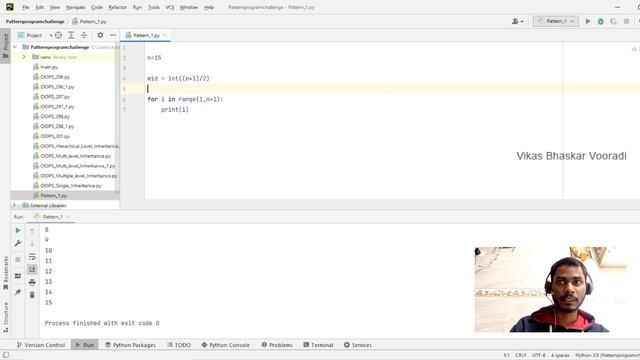
Task: Open Project panel settings gear
Action: pos(100,36)
